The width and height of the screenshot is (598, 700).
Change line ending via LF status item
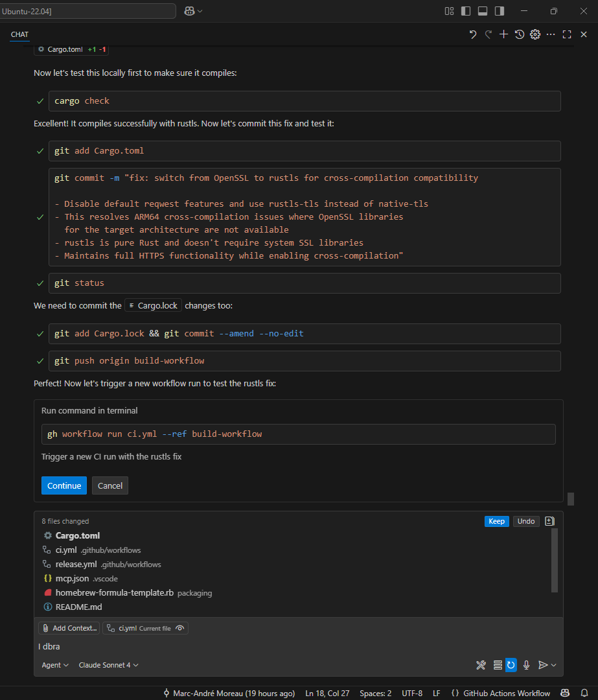point(437,694)
